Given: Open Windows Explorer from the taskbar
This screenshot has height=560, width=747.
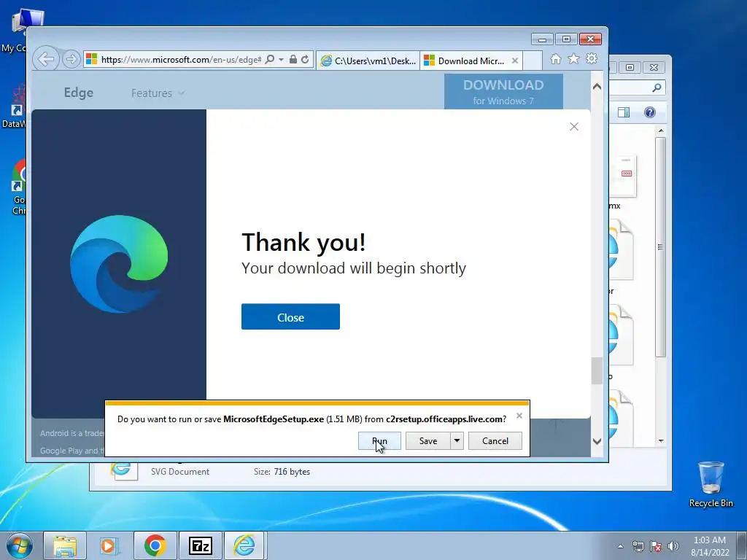Looking at the screenshot, I should click(65, 545).
